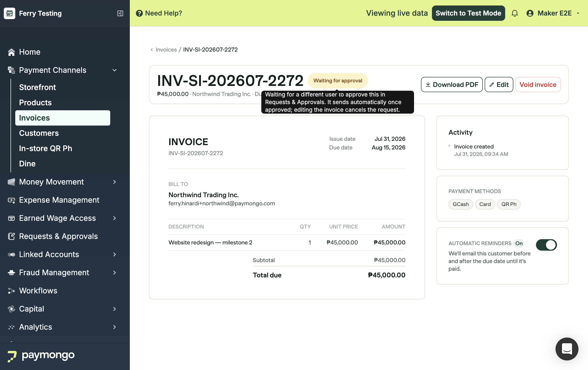Screen dimensions: 588x370
Task: Click the Linked Accounts icon
Action: [x=11, y=254]
